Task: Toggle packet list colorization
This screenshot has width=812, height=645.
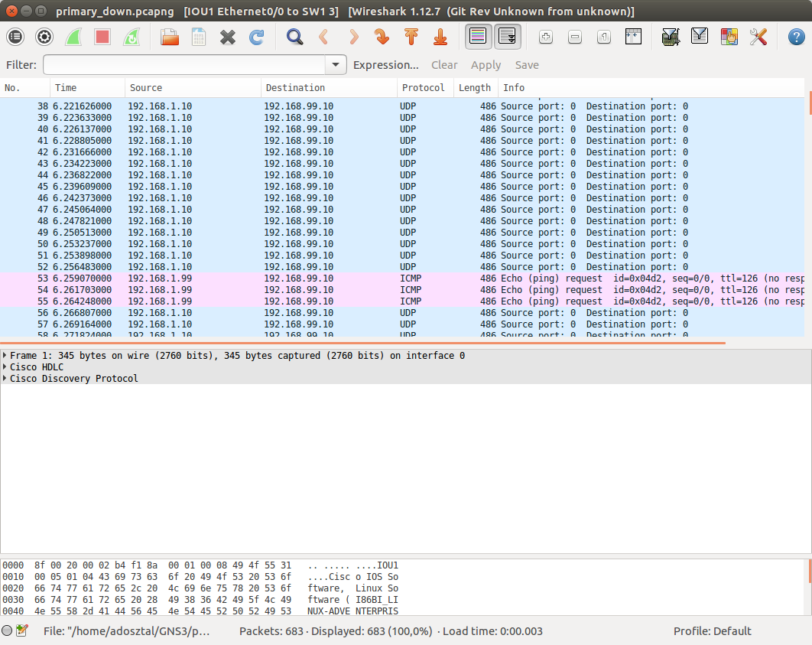Action: pyautogui.click(x=479, y=37)
